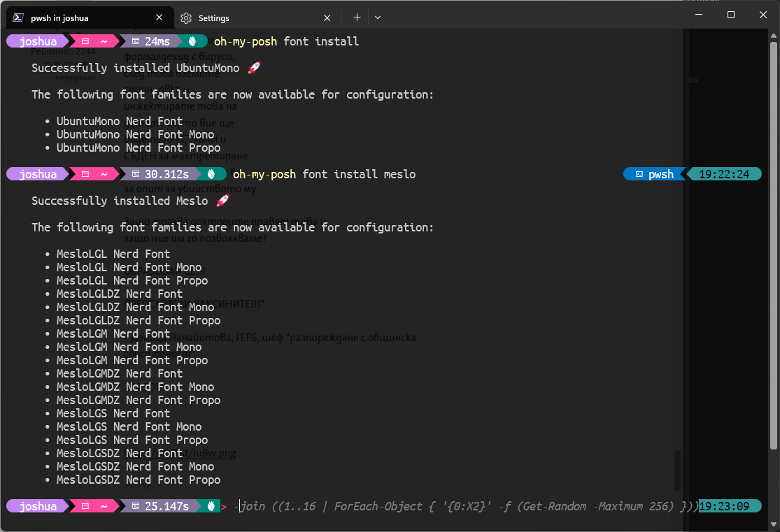This screenshot has height=532, width=780.
Task: Click the scrollbar up arrow
Action: pos(774,36)
